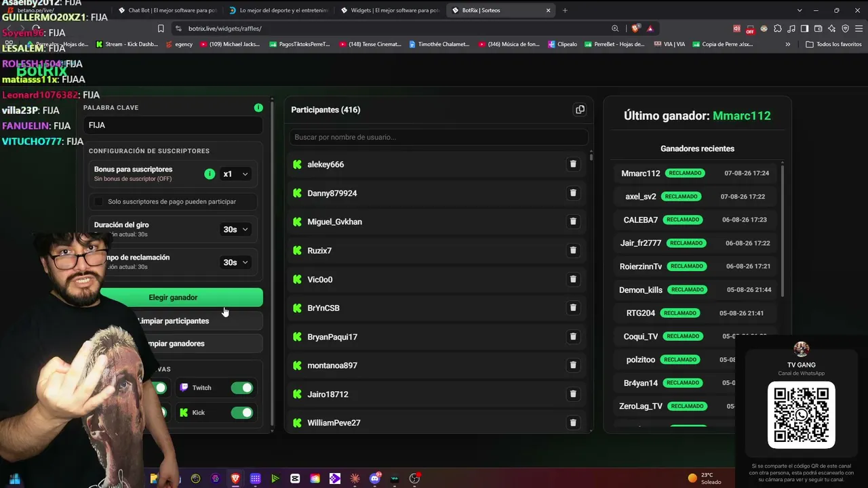Viewport: 868px width, 488px height.
Task: Select the BotRix | Sorteos tab
Action: (501, 10)
